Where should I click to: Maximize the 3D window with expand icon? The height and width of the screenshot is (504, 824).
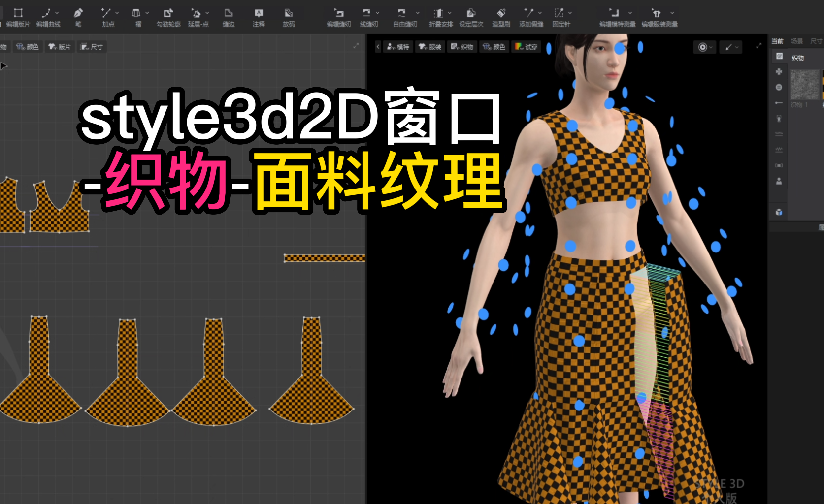pos(758,46)
